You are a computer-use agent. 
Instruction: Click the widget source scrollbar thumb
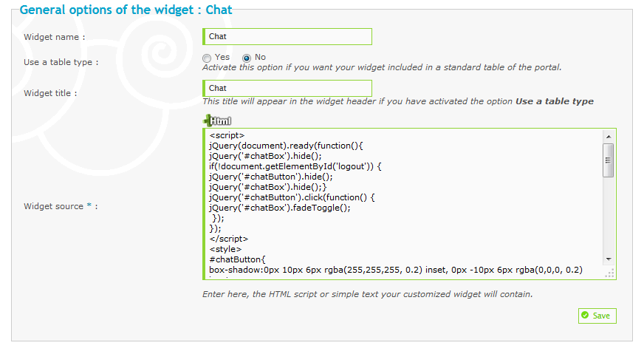coord(609,160)
